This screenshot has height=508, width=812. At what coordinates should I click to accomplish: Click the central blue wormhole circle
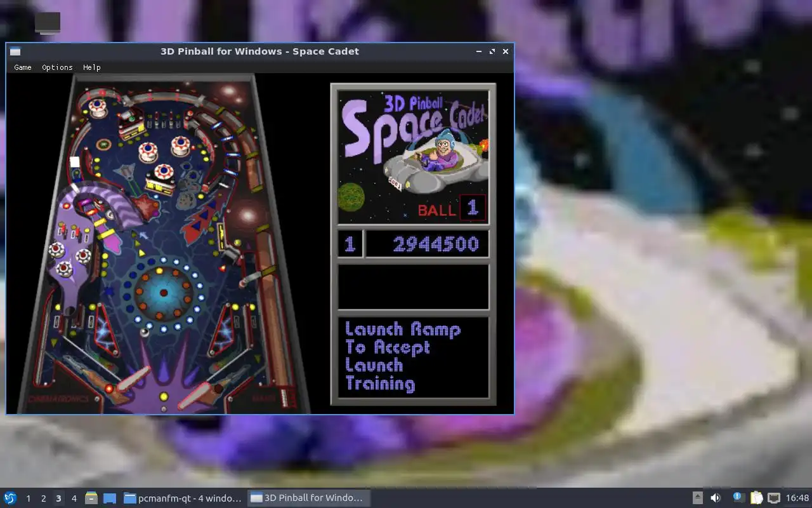pyautogui.click(x=163, y=293)
